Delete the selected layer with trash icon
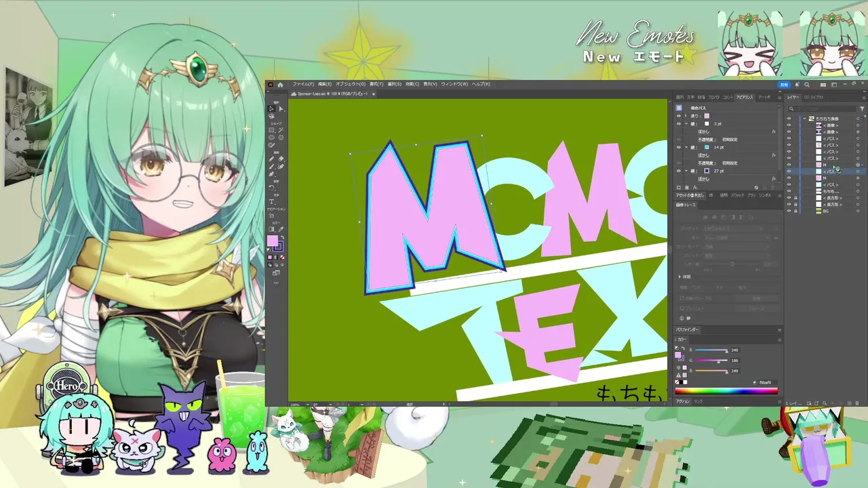 [856, 403]
